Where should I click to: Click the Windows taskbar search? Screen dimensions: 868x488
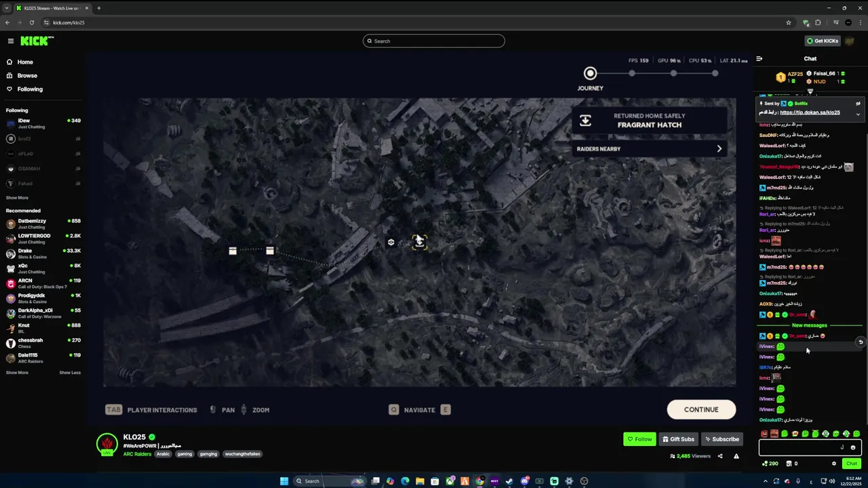330,481
